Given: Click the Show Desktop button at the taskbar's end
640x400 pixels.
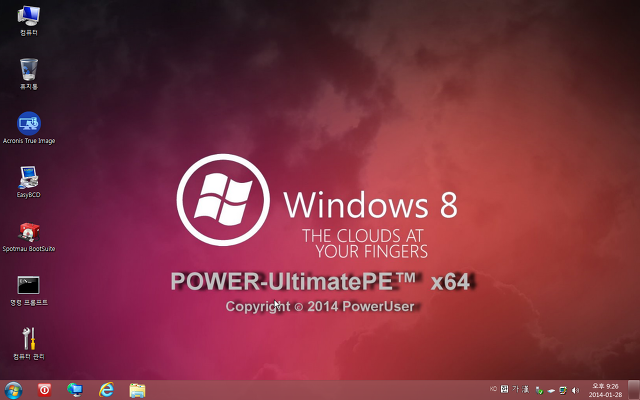Looking at the screenshot, I should tap(634, 390).
